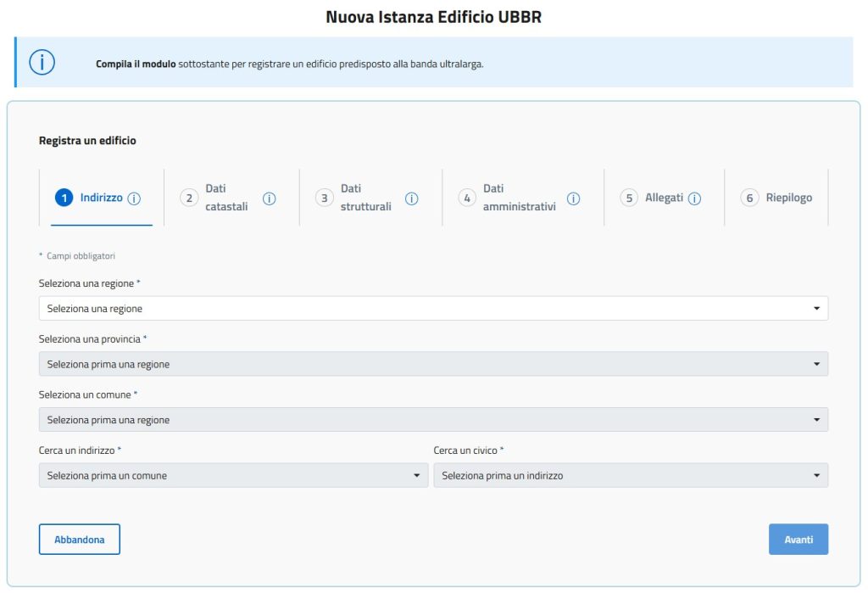This screenshot has width=868, height=593.
Task: Open the Cerca un civico dropdown
Action: click(631, 476)
